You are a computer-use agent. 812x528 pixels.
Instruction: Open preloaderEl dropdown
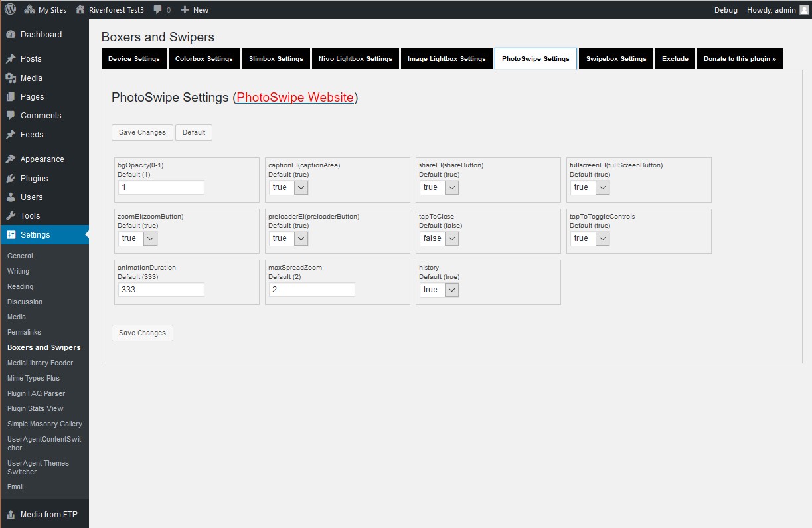pyautogui.click(x=289, y=238)
